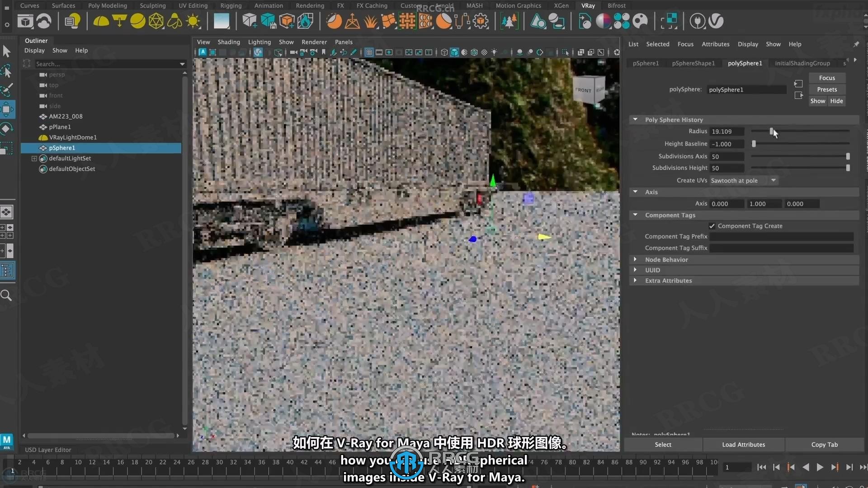Create a V-Ray mesh light icon

tap(156, 21)
